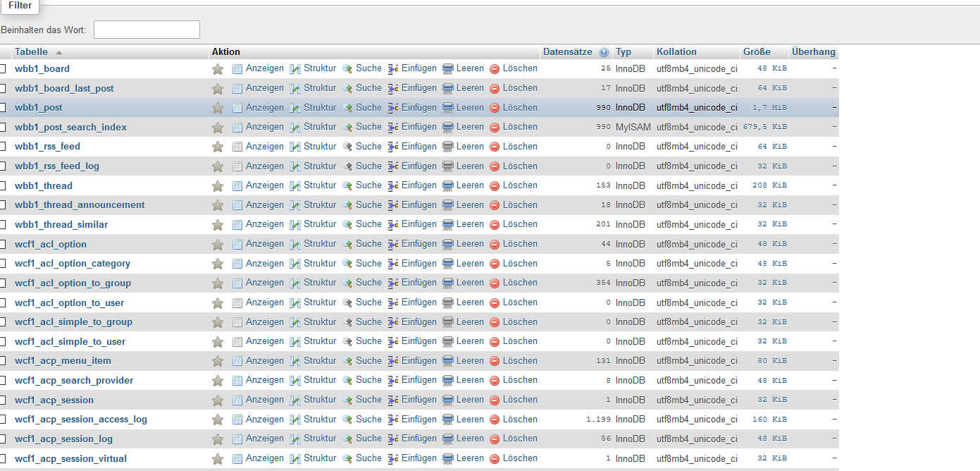
Task: Click Einfügen icon for wbb1_rss_feed row
Action: (x=393, y=147)
